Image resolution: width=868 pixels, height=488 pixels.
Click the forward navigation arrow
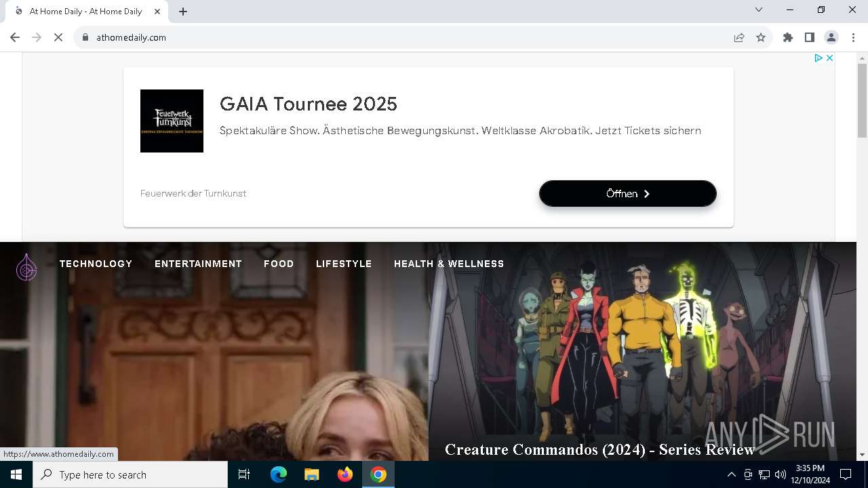point(37,37)
